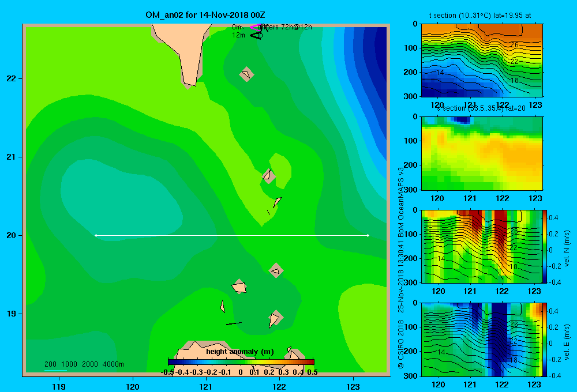The image size is (577, 392).
Task: Click longitude label 122 on main map axis
Action: pyautogui.click(x=280, y=387)
